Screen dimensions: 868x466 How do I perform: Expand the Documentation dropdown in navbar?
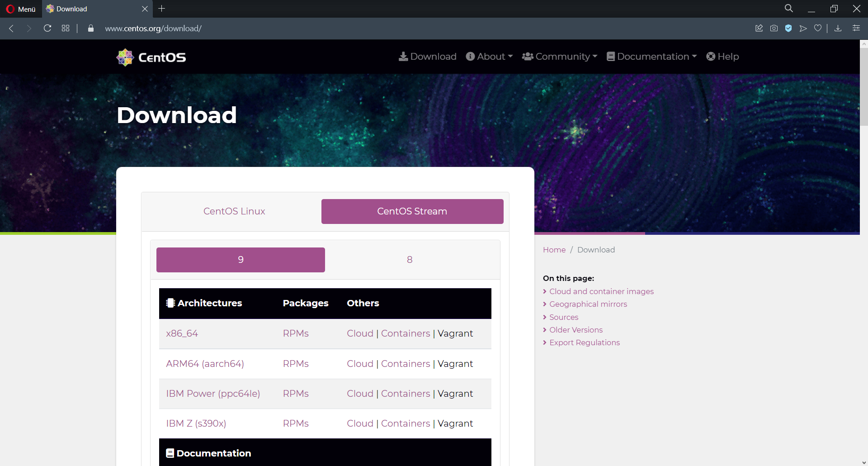(652, 57)
